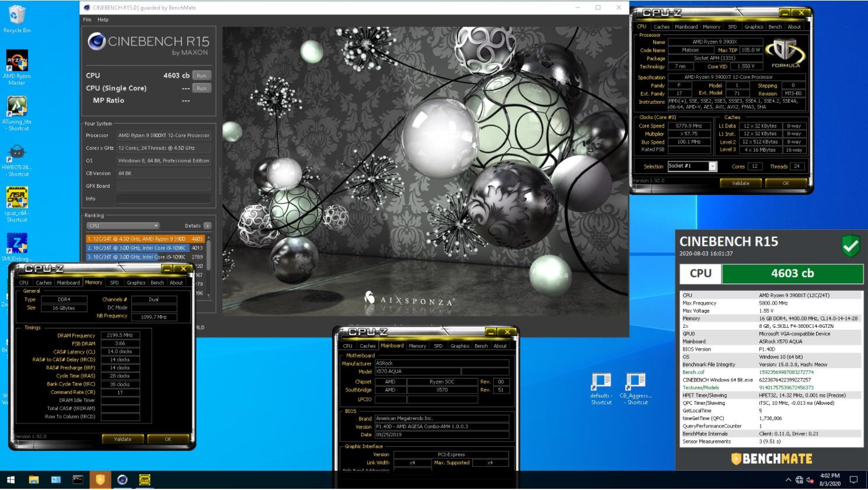Run the CPU benchmark in Cinebench
The height and width of the screenshot is (490, 868).
tap(201, 75)
